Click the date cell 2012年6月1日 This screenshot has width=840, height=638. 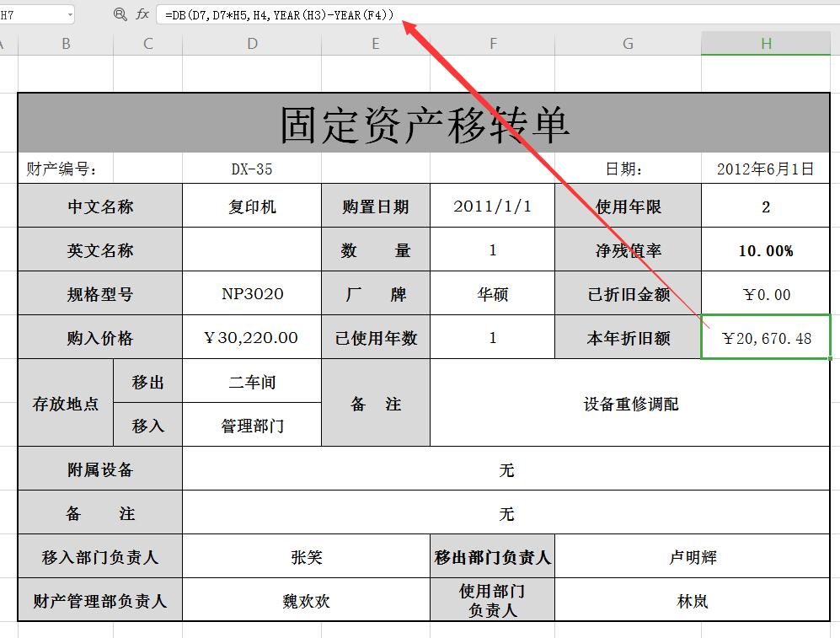point(765,168)
